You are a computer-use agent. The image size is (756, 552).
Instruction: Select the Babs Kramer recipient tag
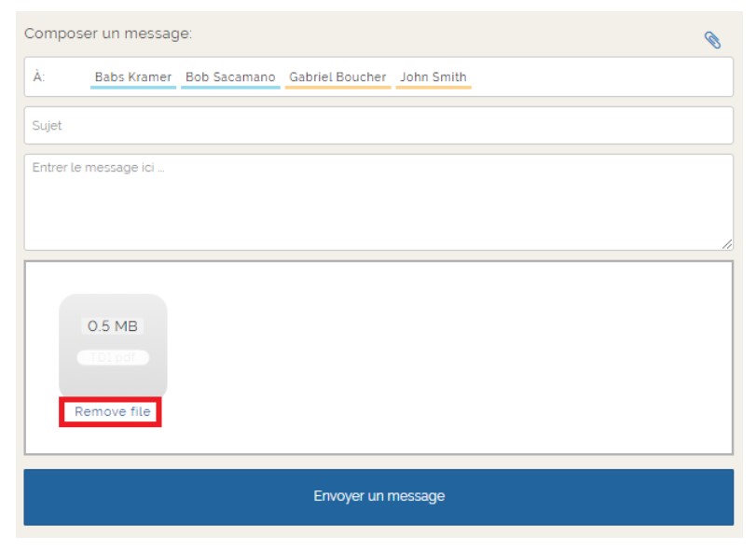pyautogui.click(x=133, y=77)
